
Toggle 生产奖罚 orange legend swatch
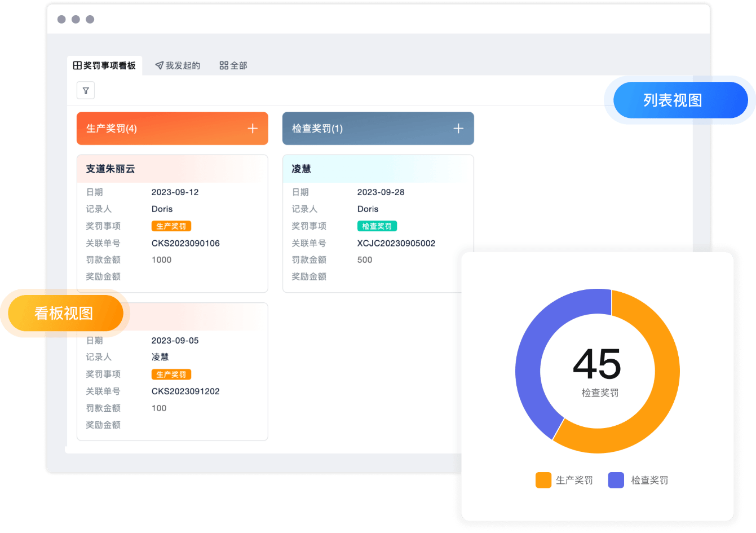[543, 480]
